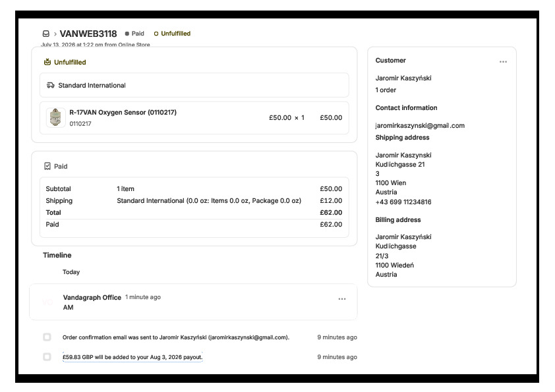Screen dimensions: 555x392
Task: Click the Vandagraph Office avatar in the timeline
Action: coord(47,302)
